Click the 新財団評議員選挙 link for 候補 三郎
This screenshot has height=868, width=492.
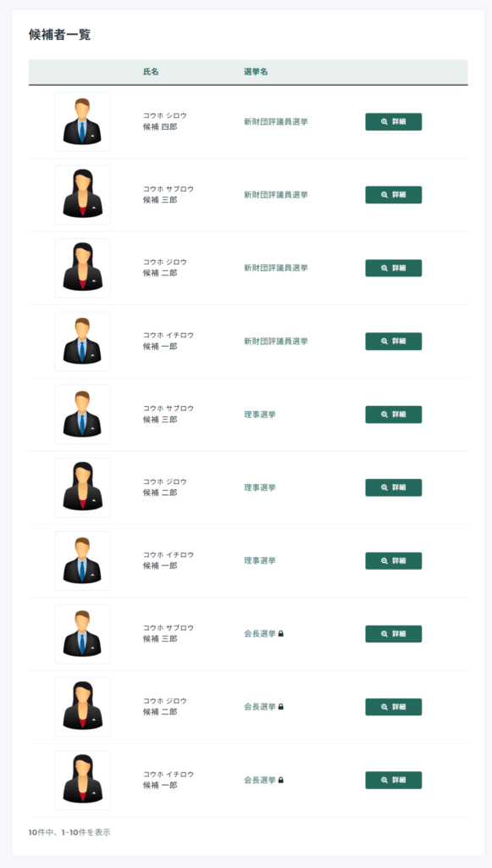click(276, 195)
